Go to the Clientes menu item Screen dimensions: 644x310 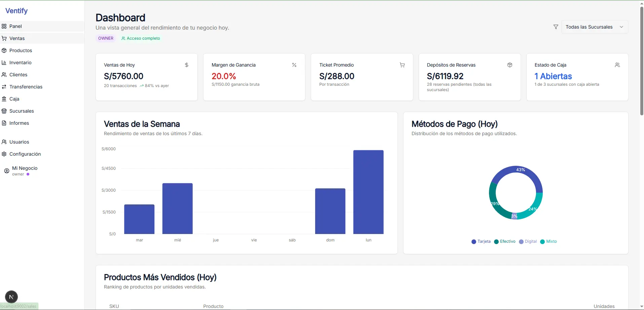(18, 75)
